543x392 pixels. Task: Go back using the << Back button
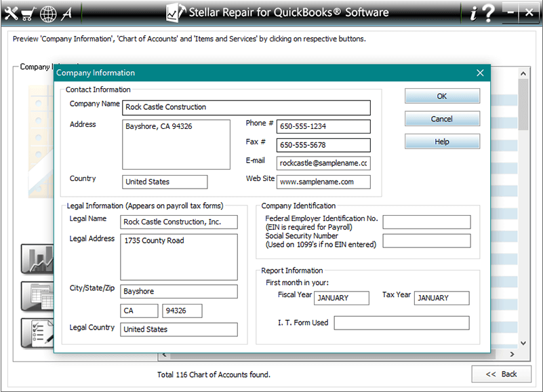(x=501, y=374)
